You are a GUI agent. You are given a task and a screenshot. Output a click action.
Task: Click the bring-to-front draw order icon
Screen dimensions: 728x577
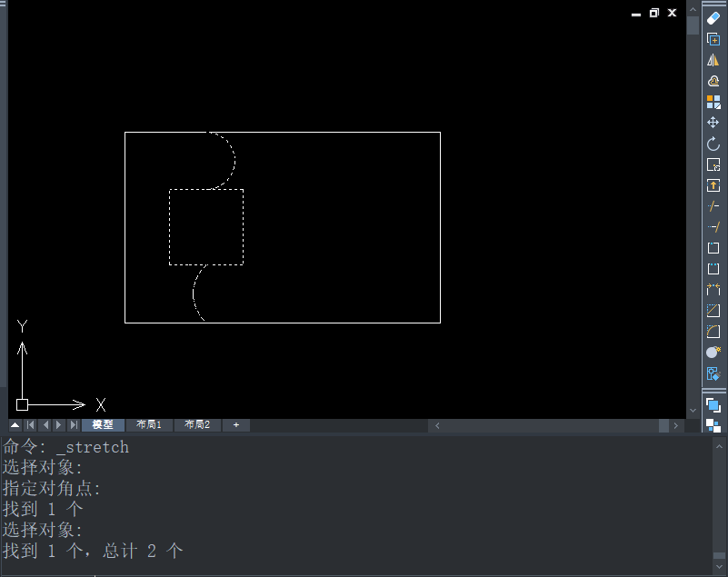(713, 405)
